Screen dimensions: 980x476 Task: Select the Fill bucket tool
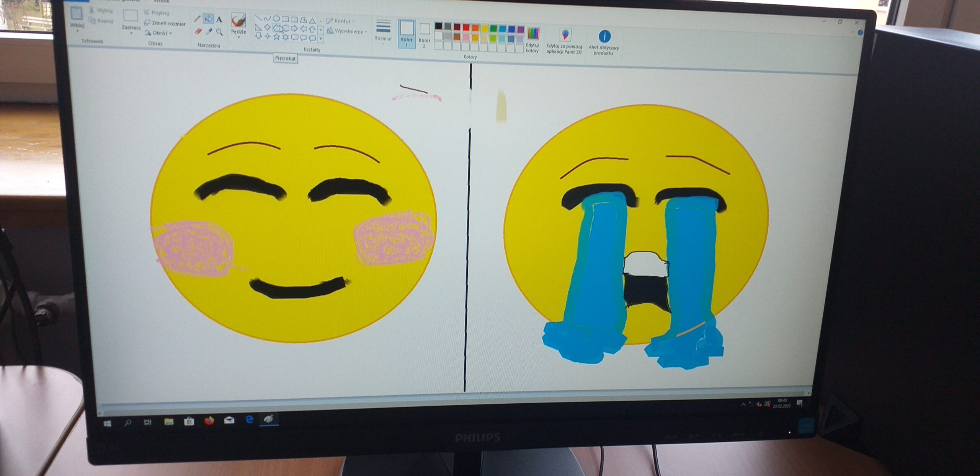(x=208, y=18)
